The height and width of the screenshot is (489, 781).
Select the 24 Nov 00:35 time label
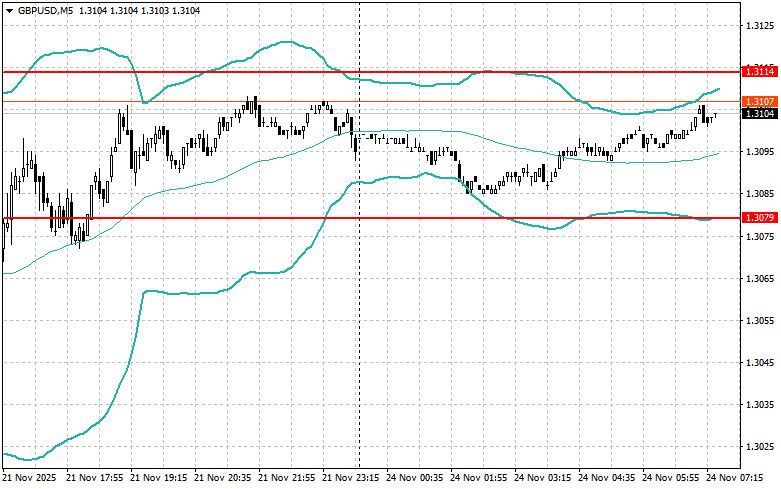tap(414, 478)
